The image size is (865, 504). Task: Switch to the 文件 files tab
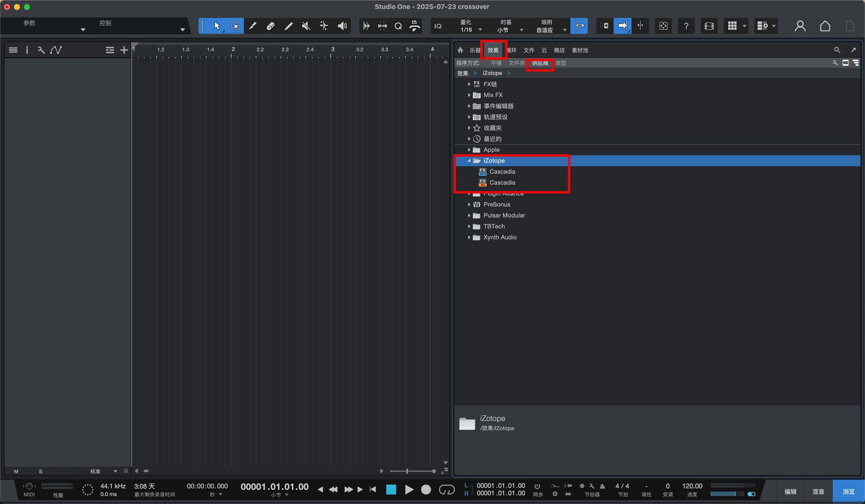(529, 50)
